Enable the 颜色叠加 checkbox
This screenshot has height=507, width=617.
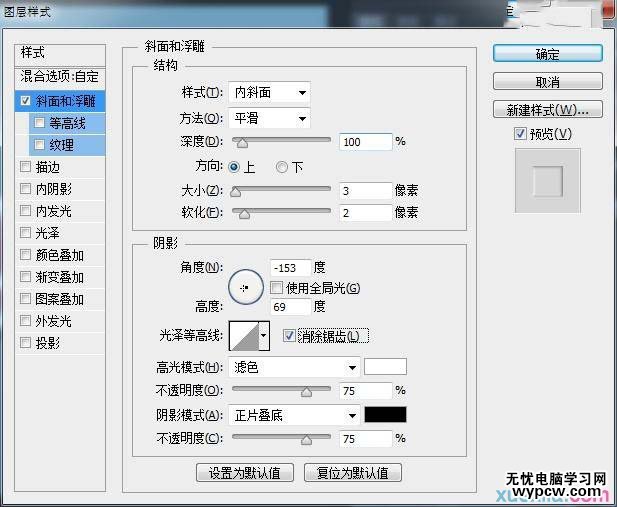point(25,255)
